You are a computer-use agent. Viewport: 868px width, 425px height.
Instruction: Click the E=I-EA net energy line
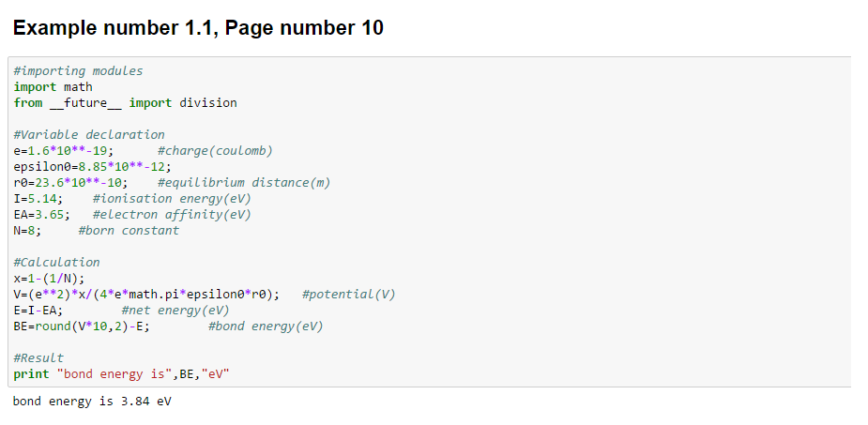38,311
